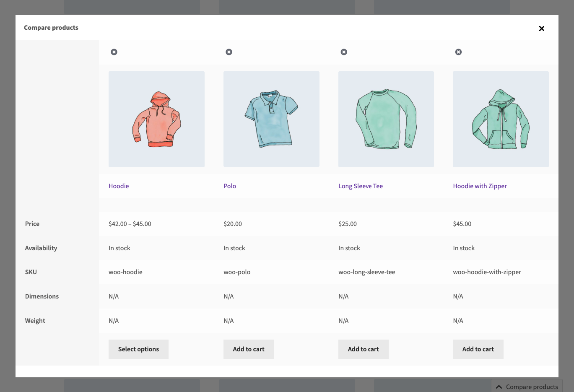Select the $42.00 – $45.00 price text
Viewport: 574px width, 392px height.
tap(130, 224)
